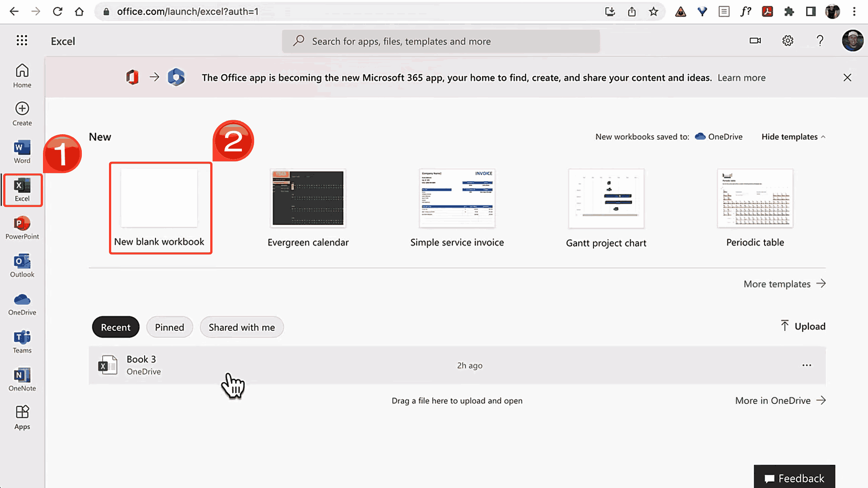Switch to the Shared with me tab

tap(242, 327)
